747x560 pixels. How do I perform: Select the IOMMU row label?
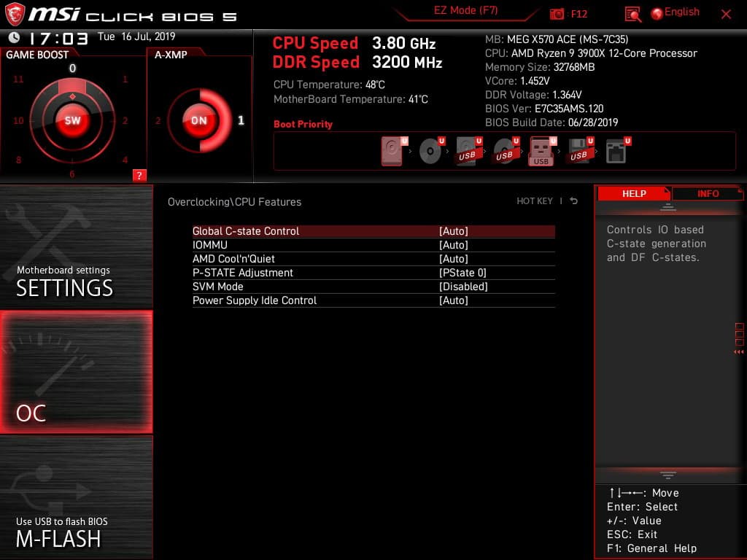coord(210,245)
